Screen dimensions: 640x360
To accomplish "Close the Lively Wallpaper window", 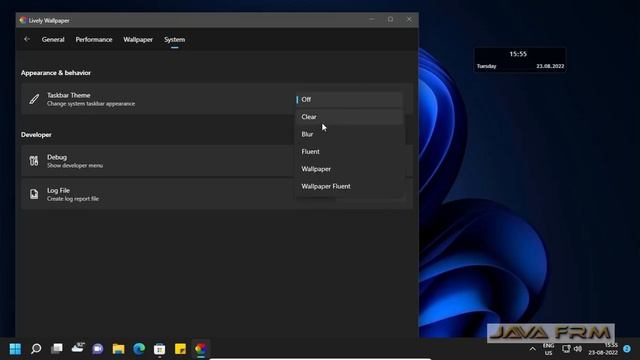I will pos(409,20).
